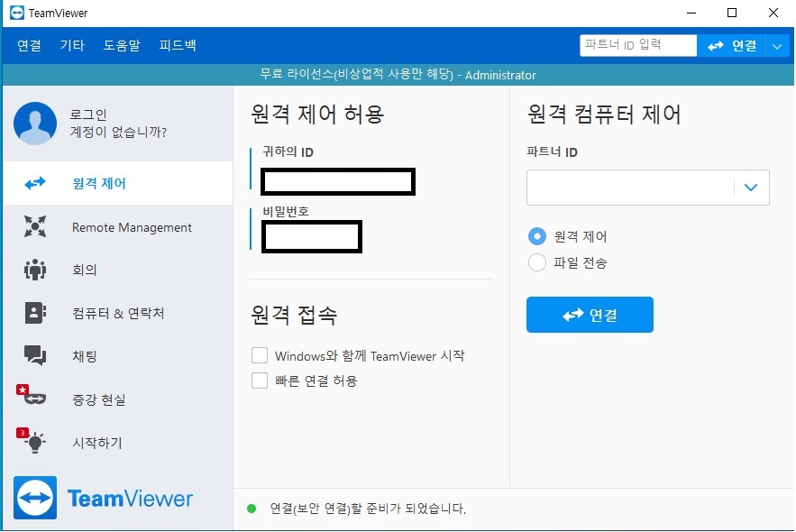Open 컴퓨터 & 연락처 contacts icon
This screenshot has width=796, height=532.
(x=35, y=313)
